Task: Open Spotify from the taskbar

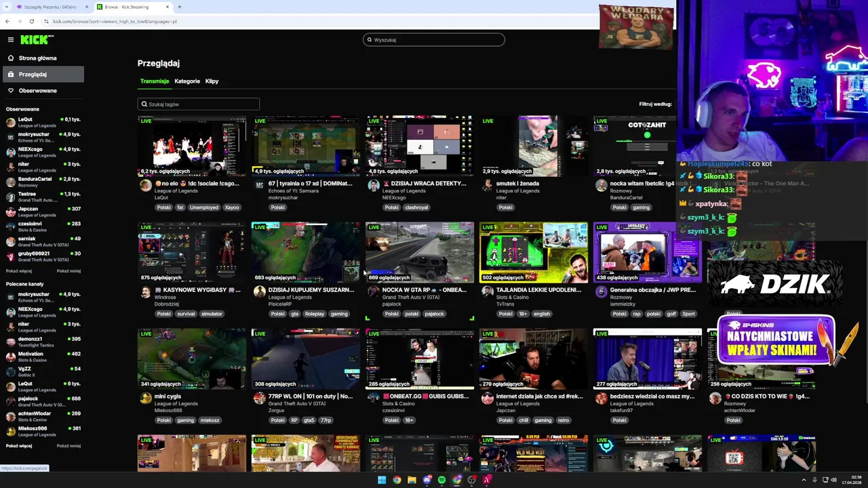Action: point(441,480)
